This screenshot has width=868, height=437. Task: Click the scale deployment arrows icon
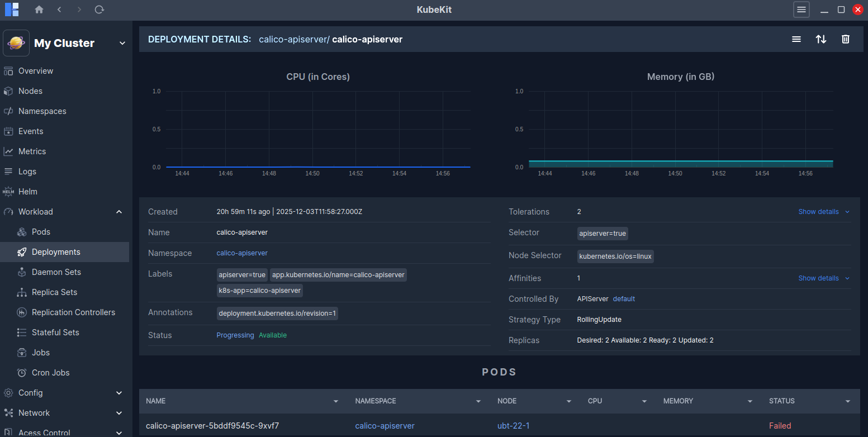pos(821,39)
